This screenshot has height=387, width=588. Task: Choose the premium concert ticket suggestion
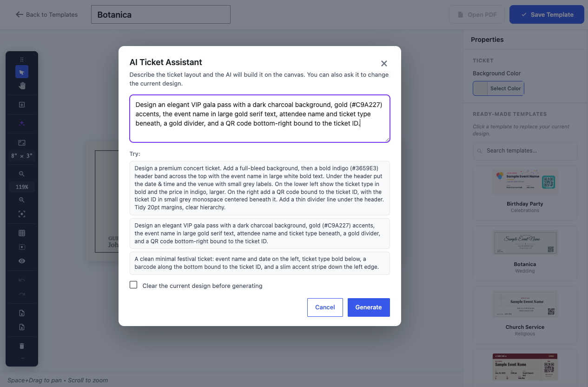tap(260, 188)
